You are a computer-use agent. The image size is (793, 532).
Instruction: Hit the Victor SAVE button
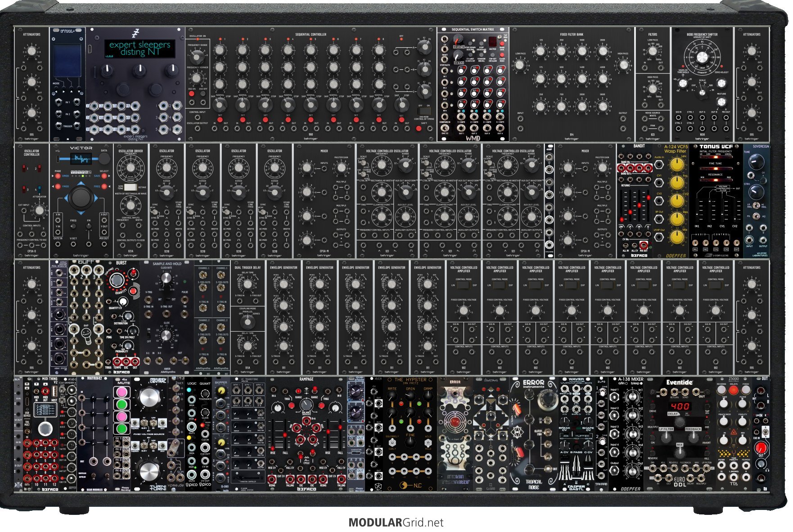(104, 176)
